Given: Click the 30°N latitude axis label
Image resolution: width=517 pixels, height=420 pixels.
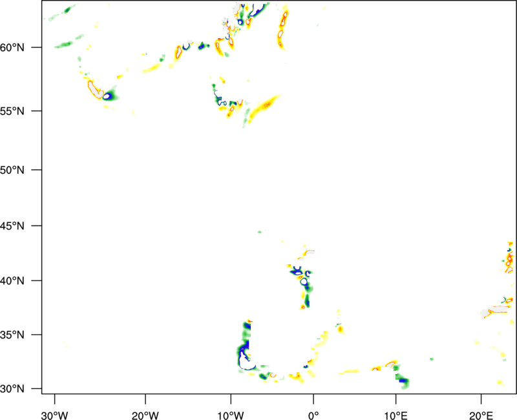Looking at the screenshot, I should pyautogui.click(x=12, y=389).
